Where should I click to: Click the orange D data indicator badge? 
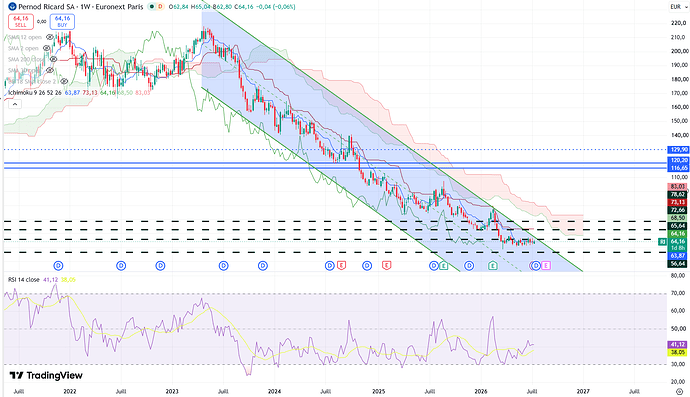pyautogui.click(x=160, y=7)
